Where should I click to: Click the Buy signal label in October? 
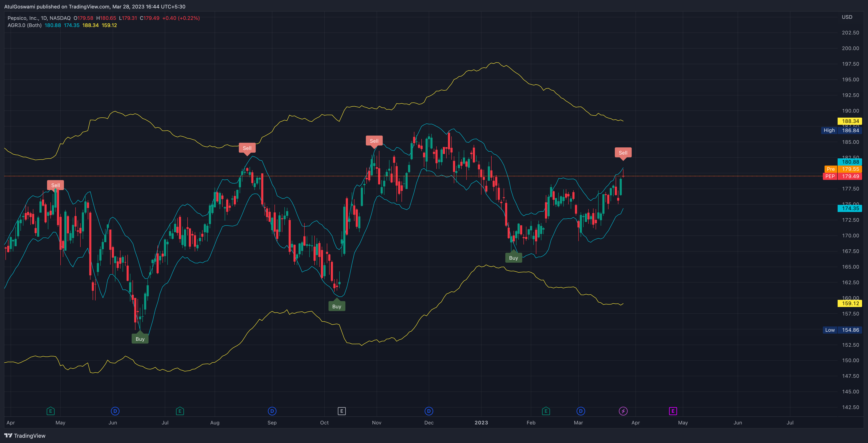tap(337, 306)
